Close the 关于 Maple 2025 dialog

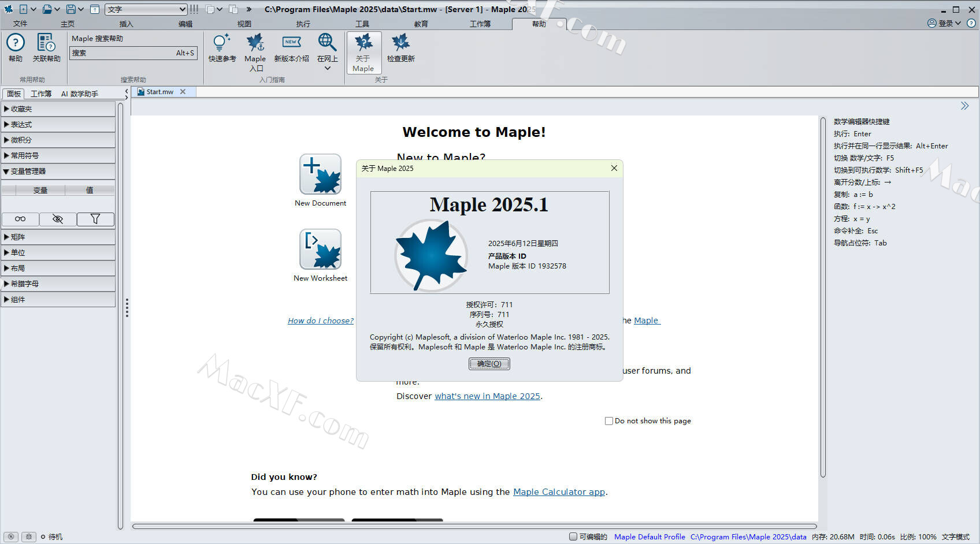pos(614,168)
